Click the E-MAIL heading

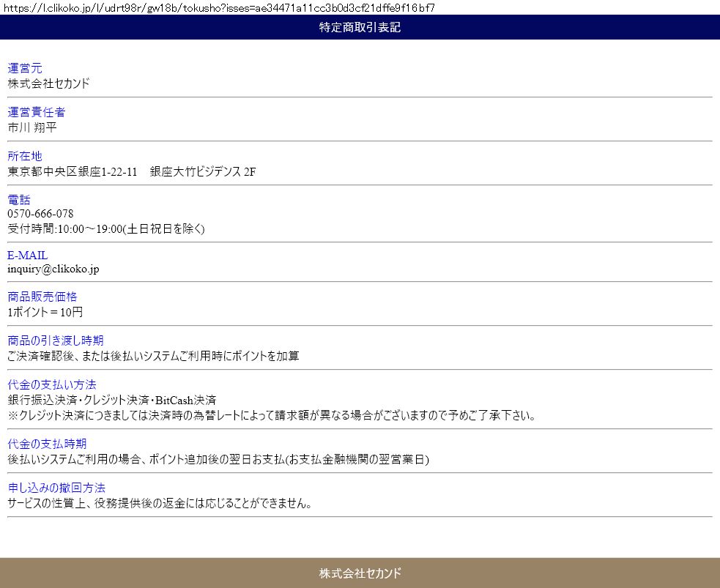tap(28, 256)
